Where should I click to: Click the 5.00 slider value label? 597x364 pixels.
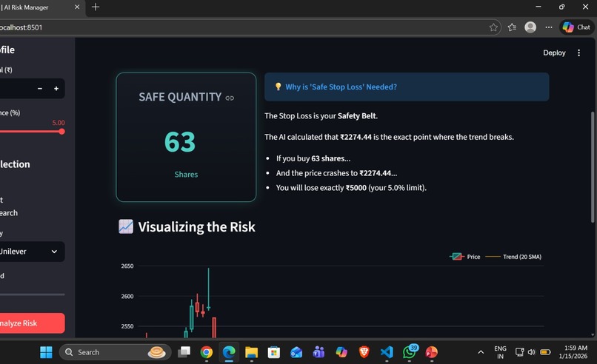coord(59,123)
